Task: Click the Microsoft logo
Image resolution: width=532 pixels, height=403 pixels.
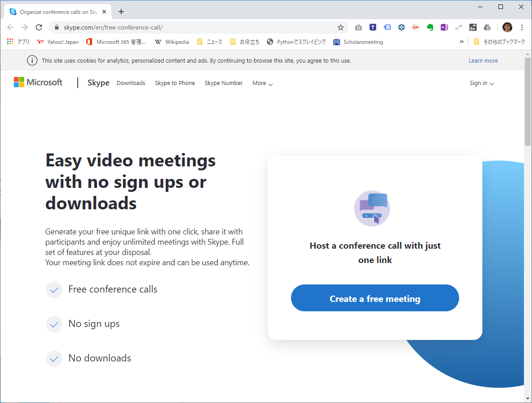Action: 38,82
